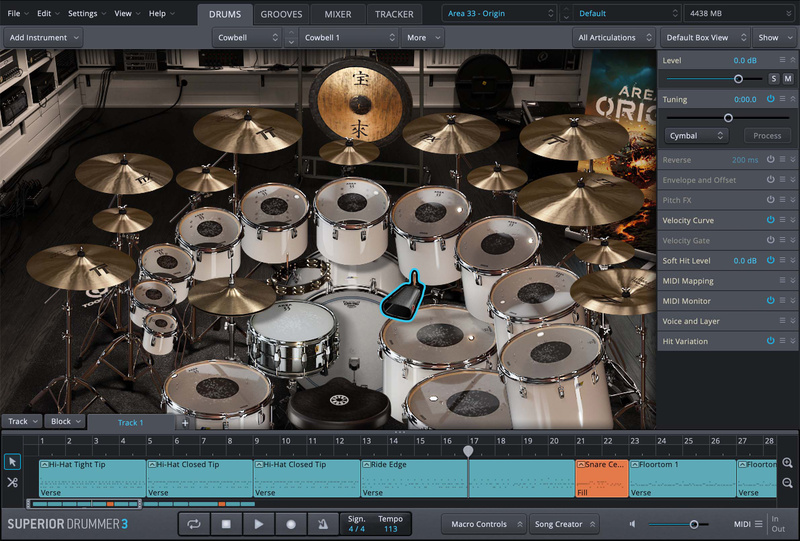Open the File menu
Screen dimensions: 800x541
pyautogui.click(x=18, y=14)
